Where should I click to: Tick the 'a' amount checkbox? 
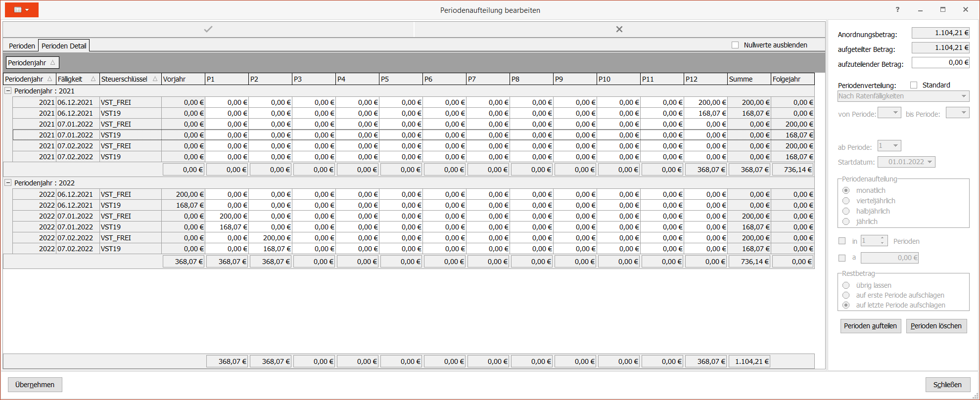[842, 258]
